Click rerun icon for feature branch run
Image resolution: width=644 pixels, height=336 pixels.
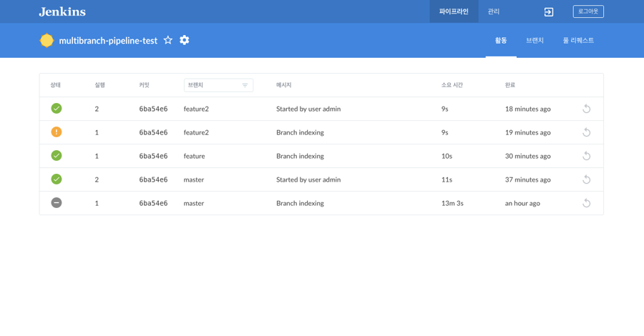click(x=586, y=156)
